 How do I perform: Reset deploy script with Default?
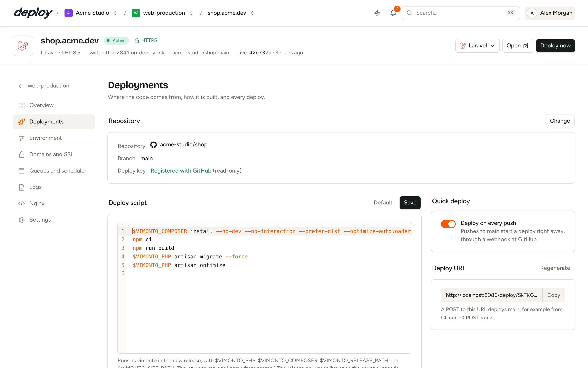point(383,203)
